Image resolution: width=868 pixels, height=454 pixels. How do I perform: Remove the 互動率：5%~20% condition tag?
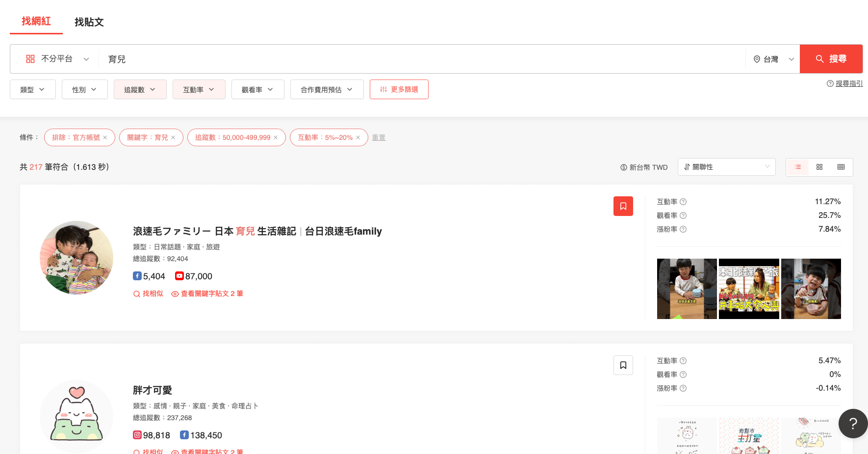(x=358, y=137)
